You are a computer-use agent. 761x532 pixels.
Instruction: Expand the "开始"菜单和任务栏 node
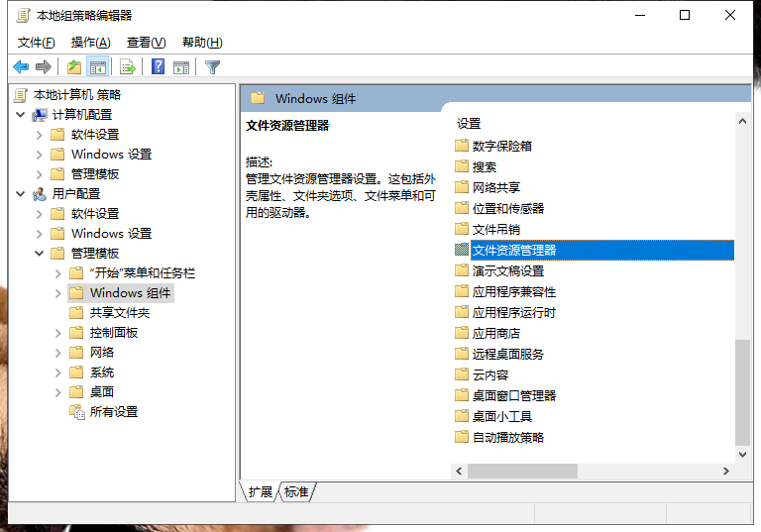[57, 273]
